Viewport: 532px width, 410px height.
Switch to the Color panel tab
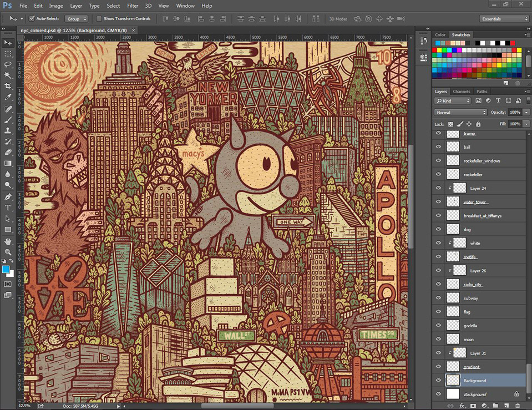(x=440, y=34)
